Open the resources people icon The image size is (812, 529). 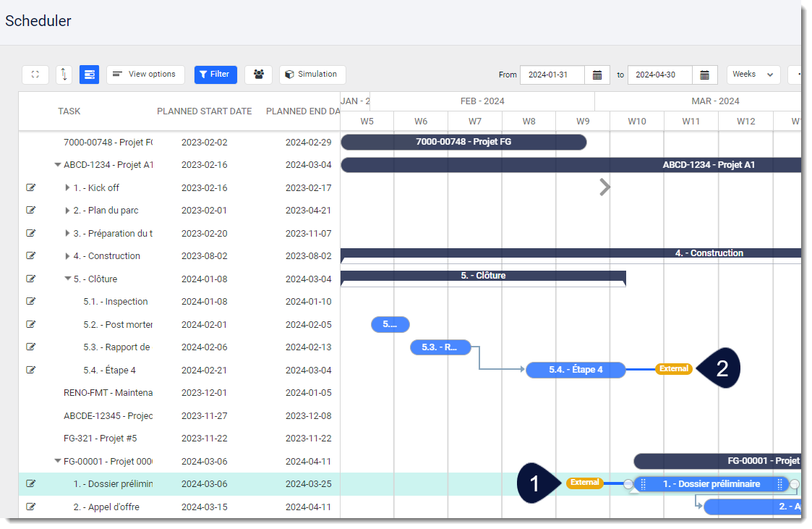(258, 75)
